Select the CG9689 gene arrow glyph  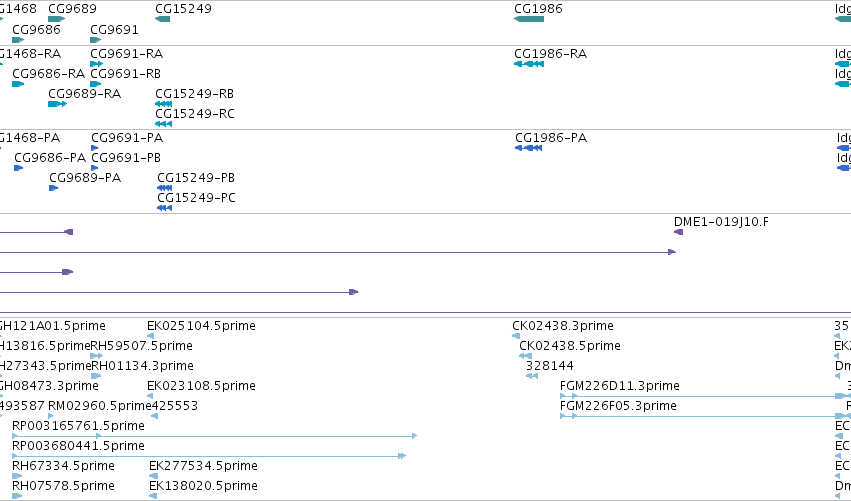point(57,19)
